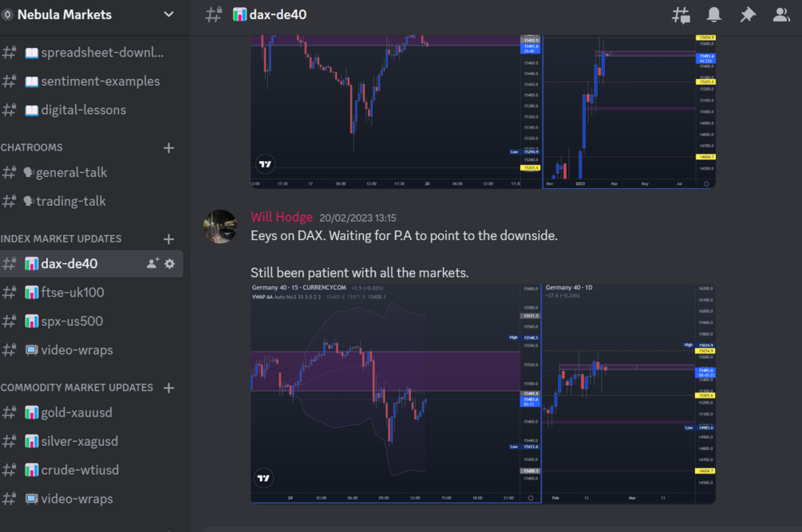This screenshot has height=532, width=802.
Task: Open the upper chart image attachment
Action: point(483,112)
